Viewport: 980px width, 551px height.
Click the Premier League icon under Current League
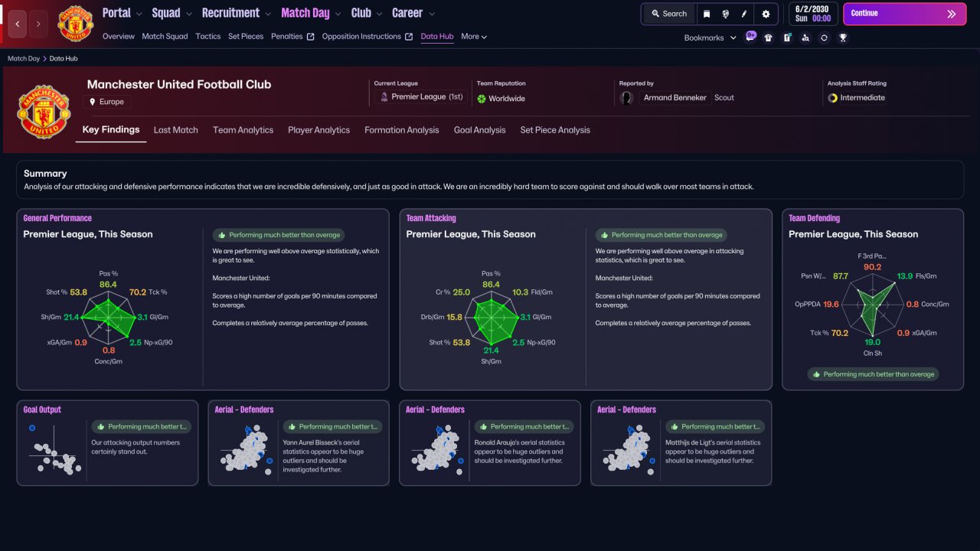[x=384, y=98]
